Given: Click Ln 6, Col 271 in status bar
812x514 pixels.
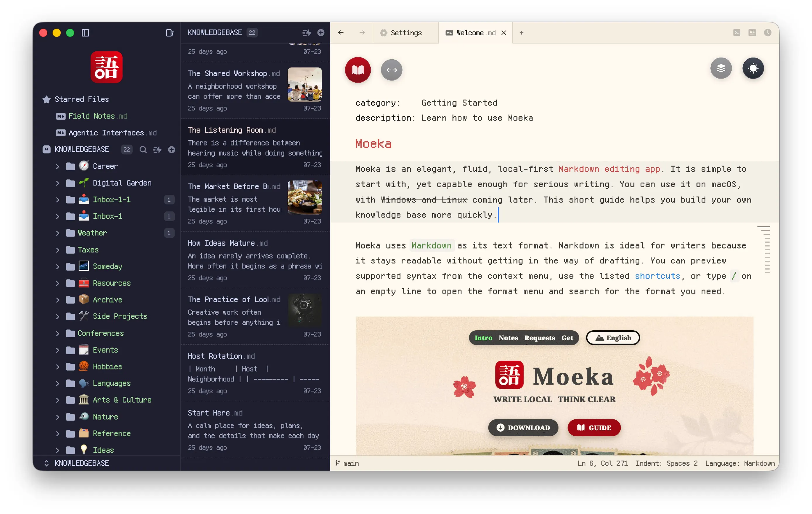Looking at the screenshot, I should pyautogui.click(x=603, y=463).
